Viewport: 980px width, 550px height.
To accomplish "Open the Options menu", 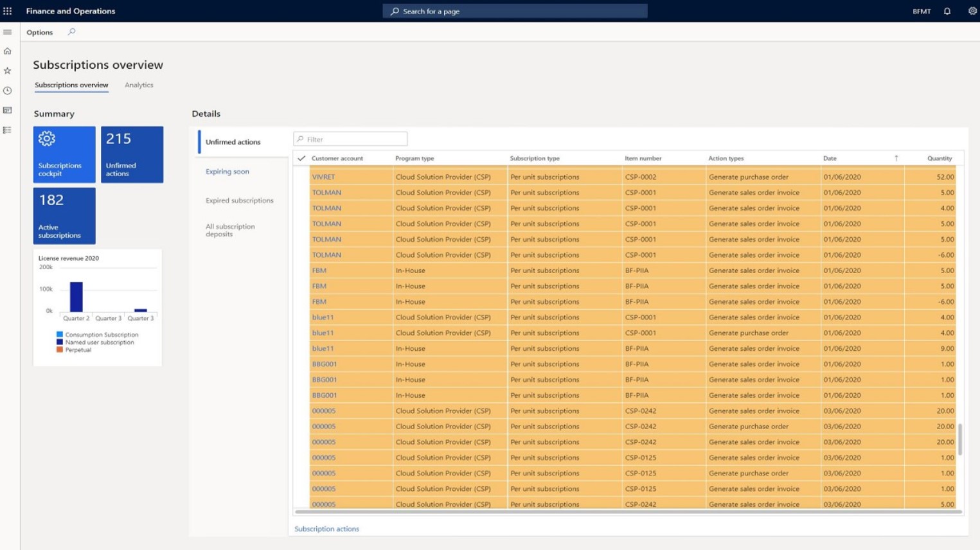I will [x=40, y=32].
